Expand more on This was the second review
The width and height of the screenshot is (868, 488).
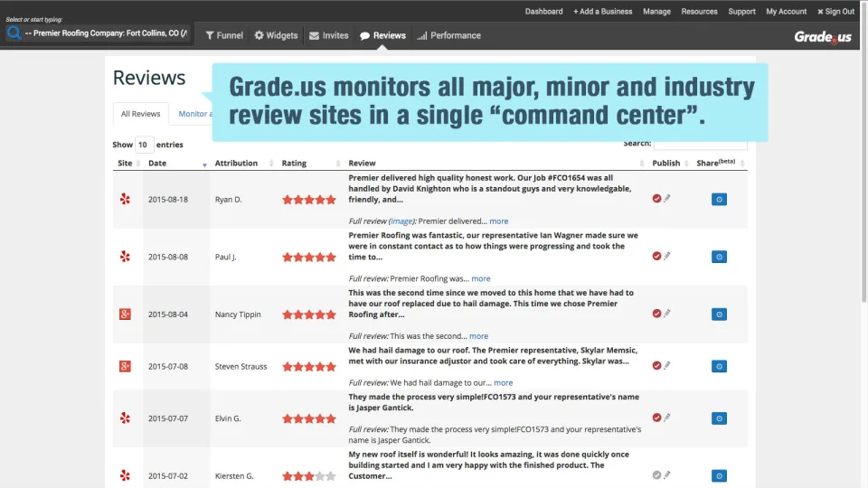[x=479, y=336]
